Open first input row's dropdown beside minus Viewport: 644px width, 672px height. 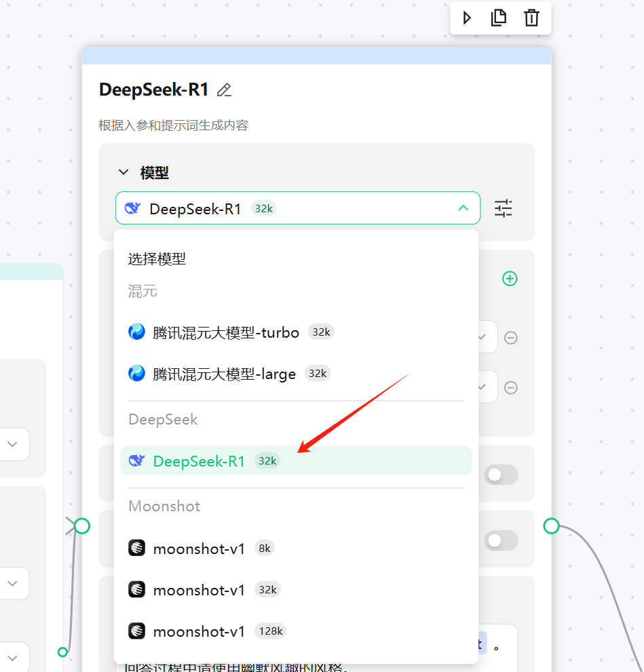487,337
